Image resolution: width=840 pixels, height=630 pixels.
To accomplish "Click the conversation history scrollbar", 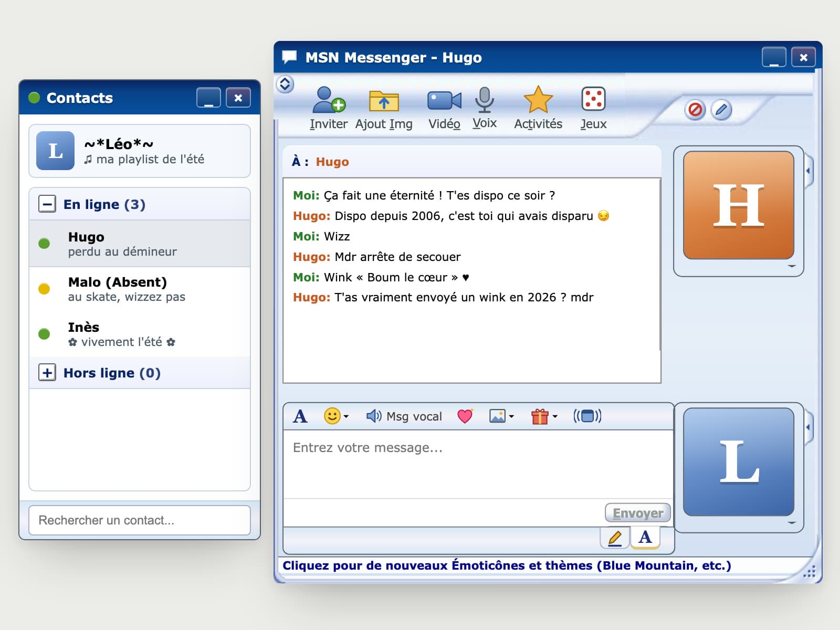I will (x=660, y=265).
